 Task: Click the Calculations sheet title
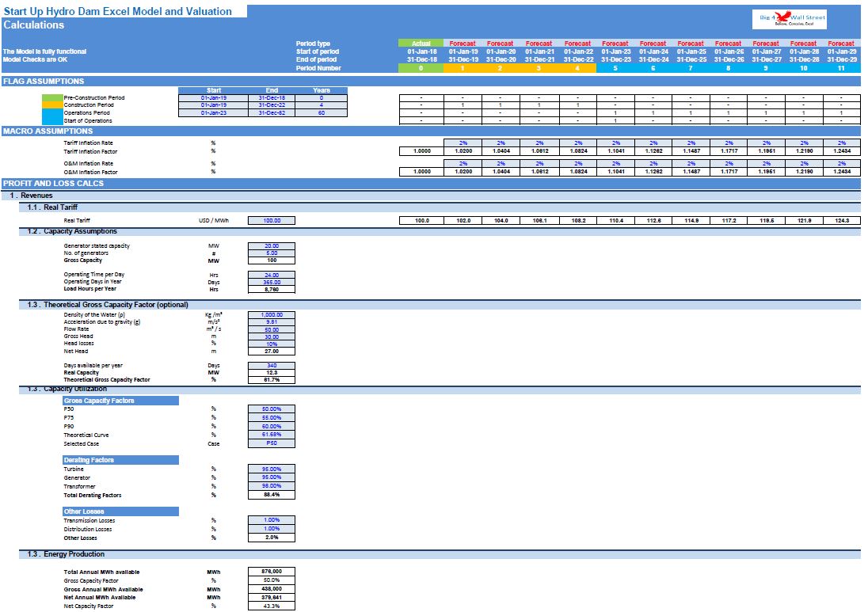point(34,25)
